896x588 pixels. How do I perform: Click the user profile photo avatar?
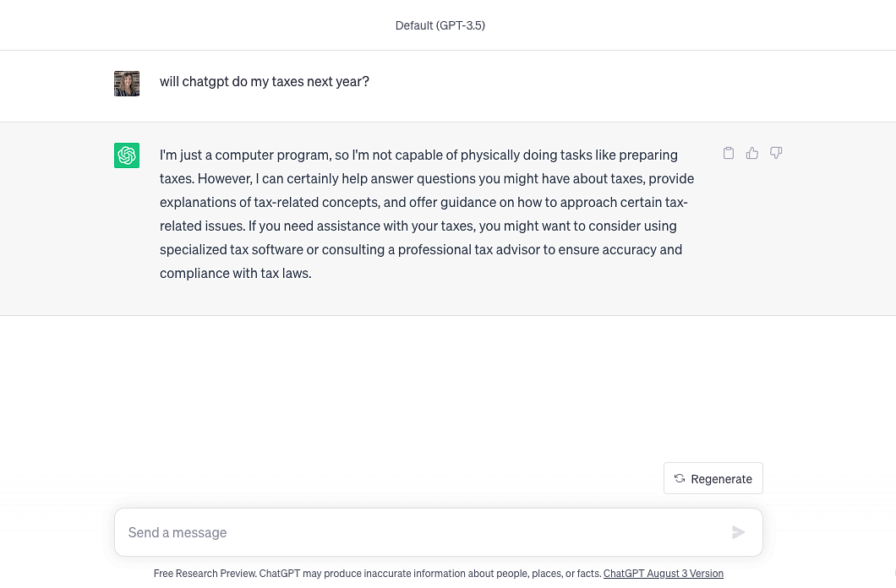pos(127,84)
